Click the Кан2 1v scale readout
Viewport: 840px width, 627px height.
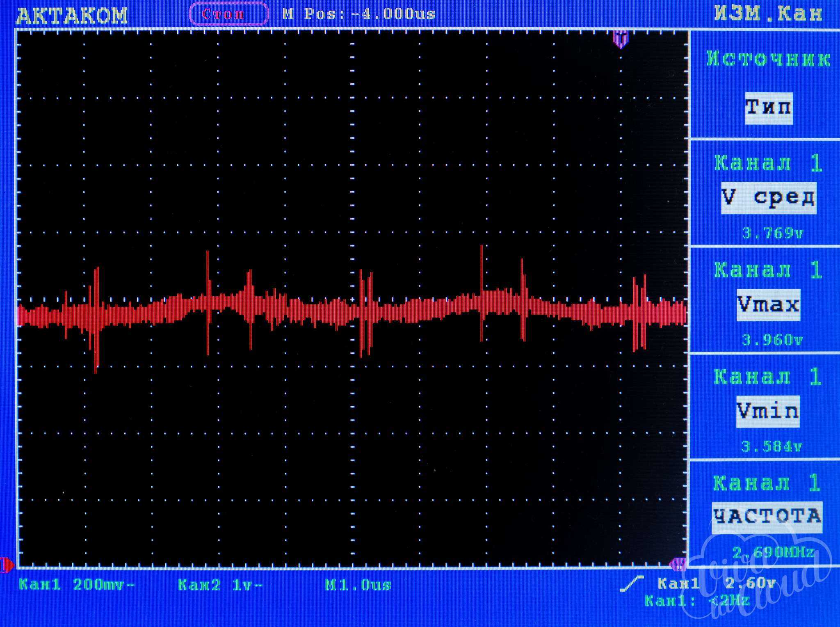point(220,585)
